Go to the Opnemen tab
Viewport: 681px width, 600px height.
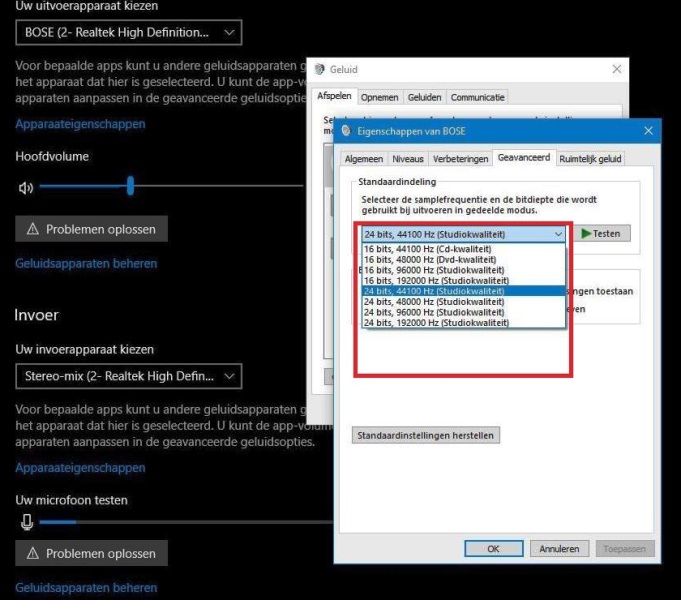pos(379,97)
